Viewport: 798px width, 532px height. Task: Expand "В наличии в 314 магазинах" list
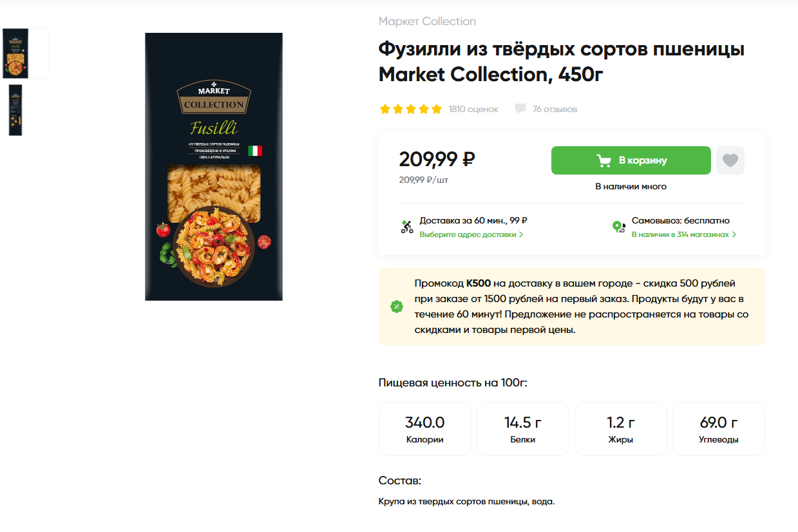683,234
